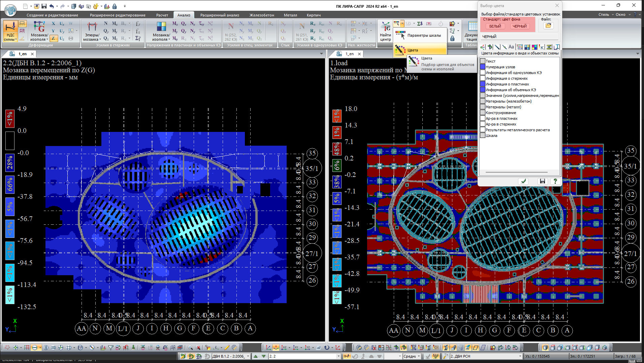The width and height of the screenshot is (644, 363).
Task: Select the Mx stress mosaic icon
Action: (x=175, y=24)
